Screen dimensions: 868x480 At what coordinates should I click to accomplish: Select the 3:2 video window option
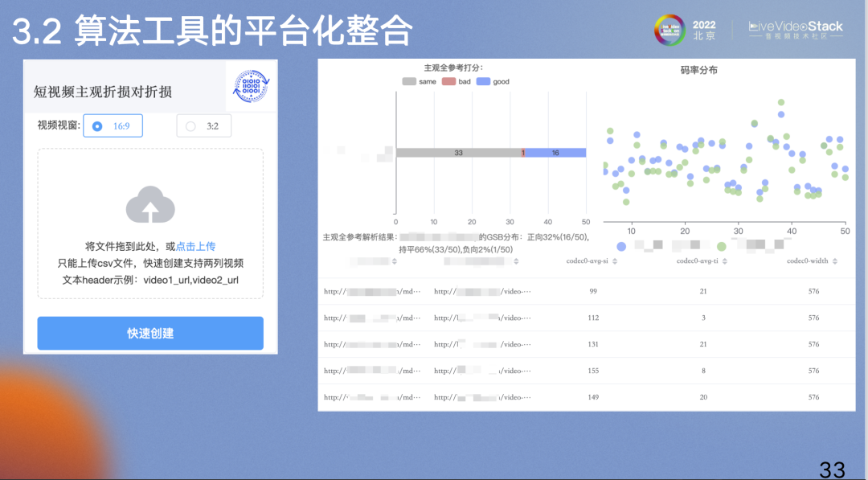pos(203,126)
